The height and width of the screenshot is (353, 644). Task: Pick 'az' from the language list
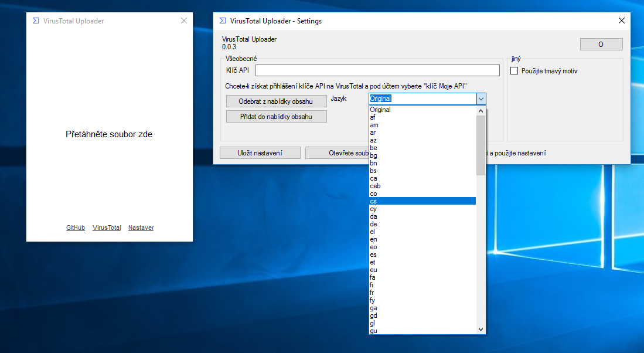[422, 140]
